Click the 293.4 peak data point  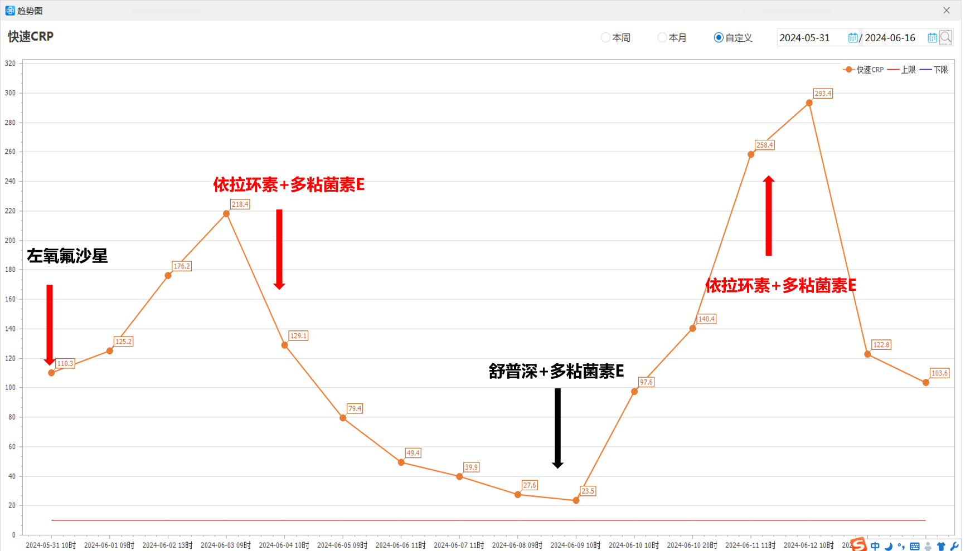click(809, 103)
